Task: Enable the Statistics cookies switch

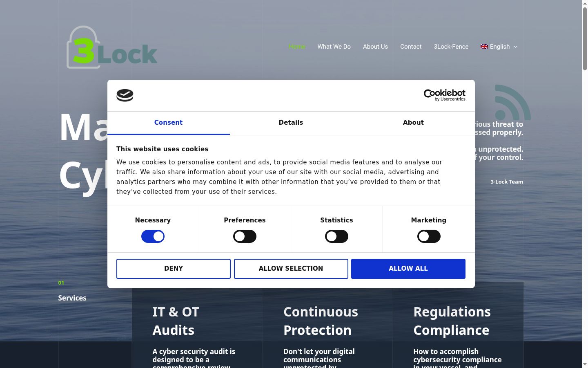Action: click(336, 236)
